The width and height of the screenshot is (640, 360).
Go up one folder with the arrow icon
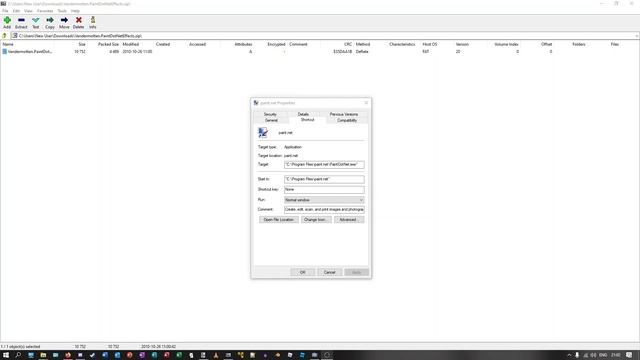tap(4, 36)
